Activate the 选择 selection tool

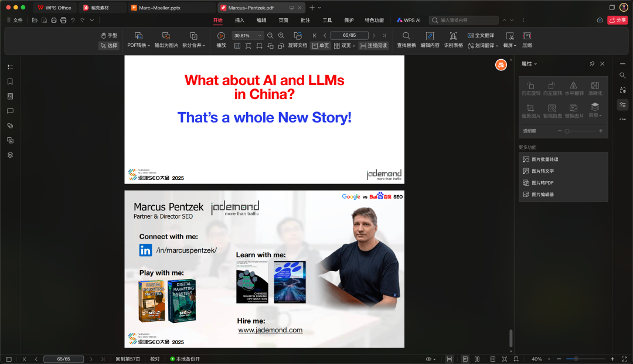[108, 46]
